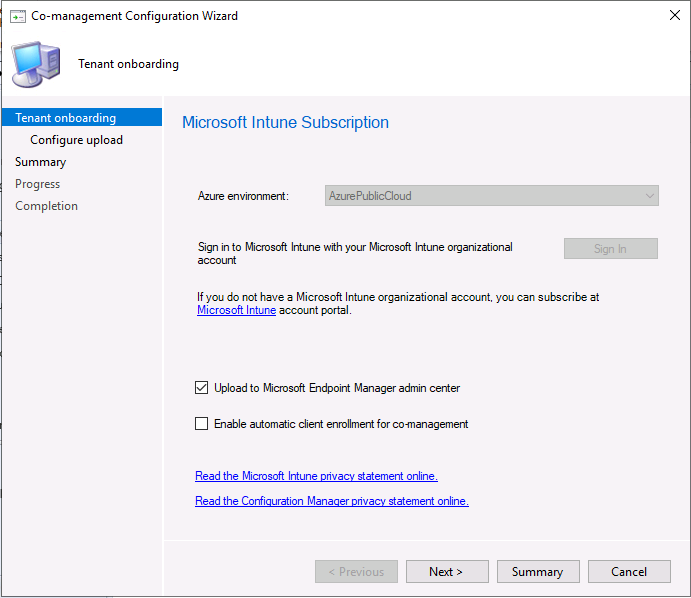Close the Co-management Configuration Wizard
This screenshot has width=691, height=598.
tap(674, 15)
